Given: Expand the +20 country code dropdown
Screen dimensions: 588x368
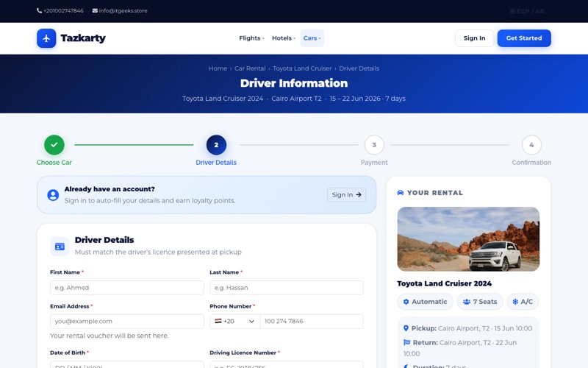Looking at the screenshot, I should click(234, 322).
